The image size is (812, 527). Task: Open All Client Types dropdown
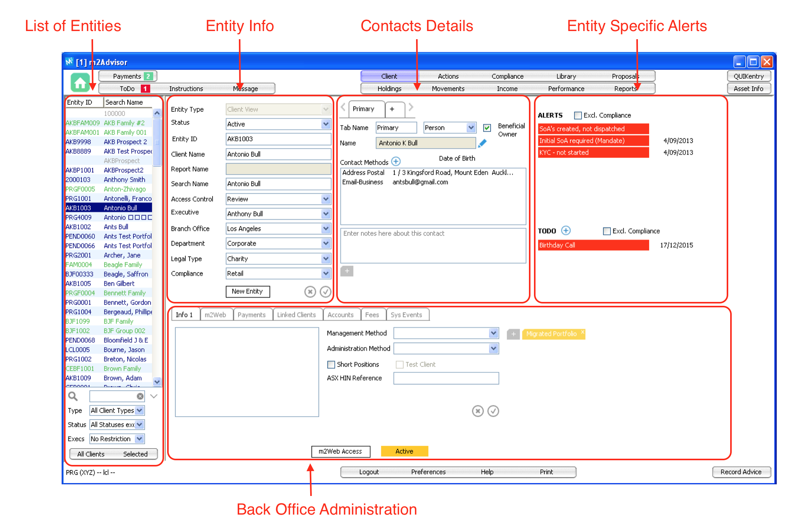coord(140,410)
